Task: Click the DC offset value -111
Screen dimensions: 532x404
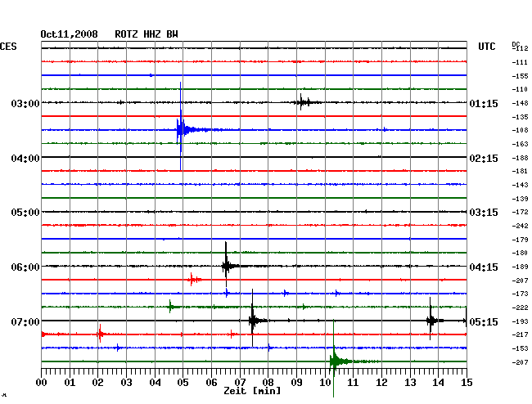Action: (520, 62)
